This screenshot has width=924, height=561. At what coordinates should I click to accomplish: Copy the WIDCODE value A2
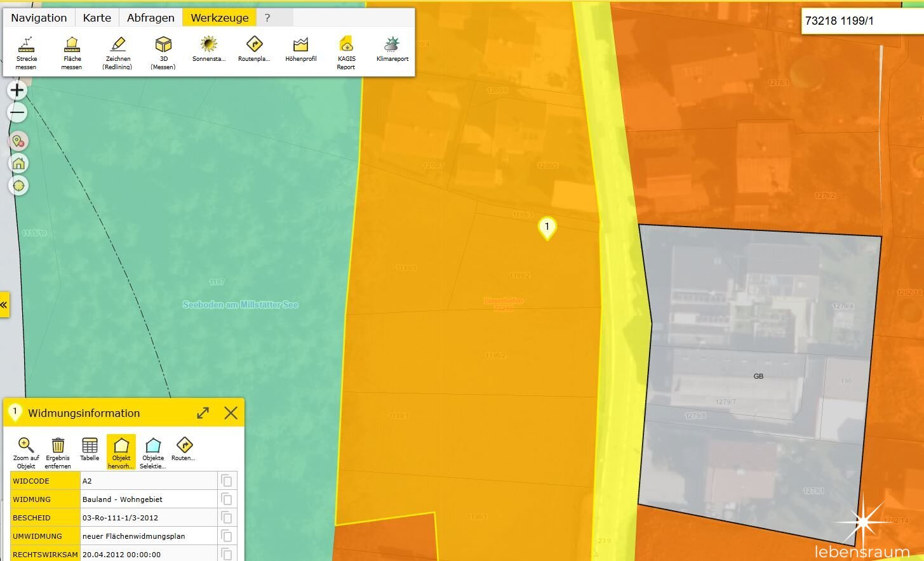[x=227, y=481]
